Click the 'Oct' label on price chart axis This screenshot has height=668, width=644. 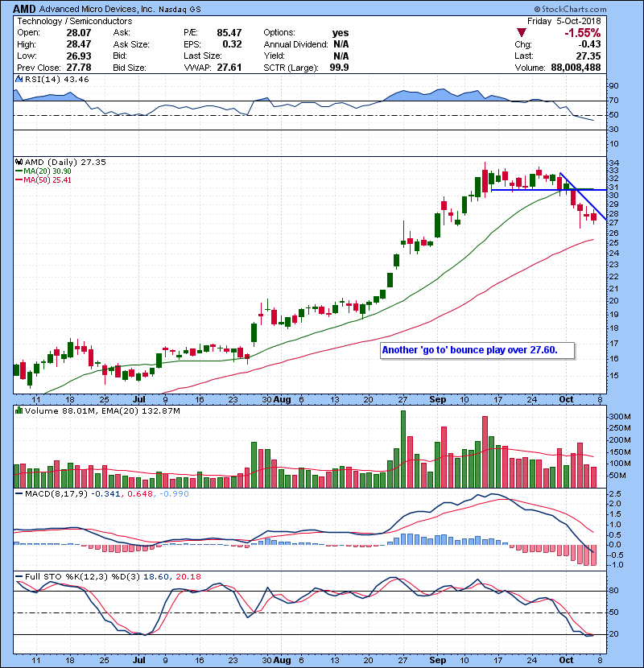[566, 400]
